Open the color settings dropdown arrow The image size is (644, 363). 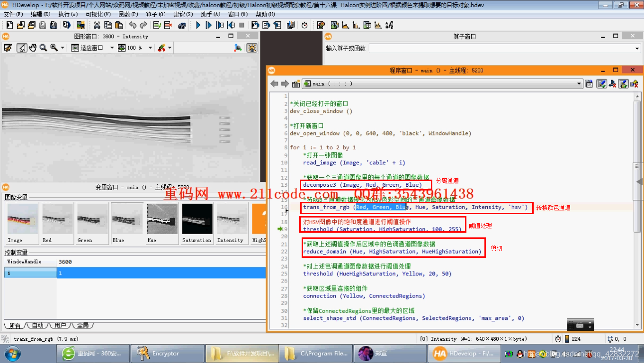[x=170, y=47]
